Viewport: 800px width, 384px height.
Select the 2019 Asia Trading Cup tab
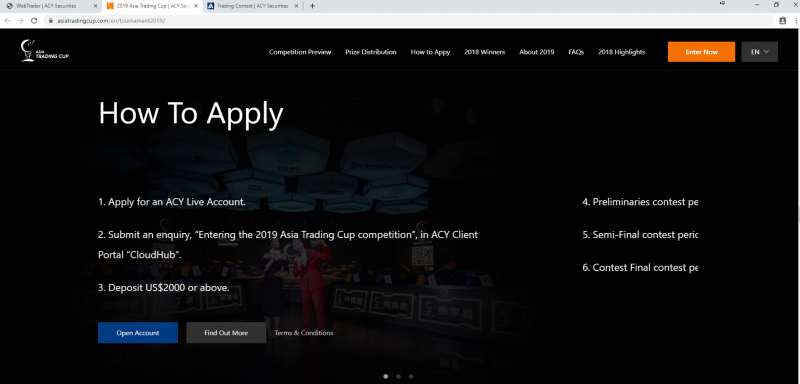152,6
